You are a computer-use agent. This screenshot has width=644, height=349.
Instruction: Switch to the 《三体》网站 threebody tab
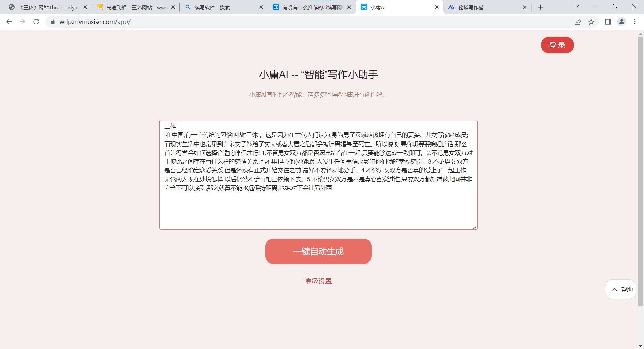click(47, 7)
